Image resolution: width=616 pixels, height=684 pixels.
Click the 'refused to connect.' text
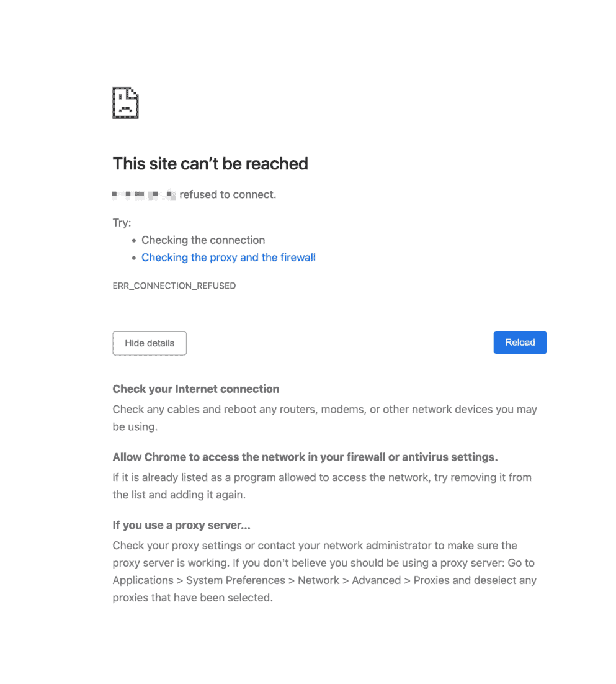(x=228, y=194)
